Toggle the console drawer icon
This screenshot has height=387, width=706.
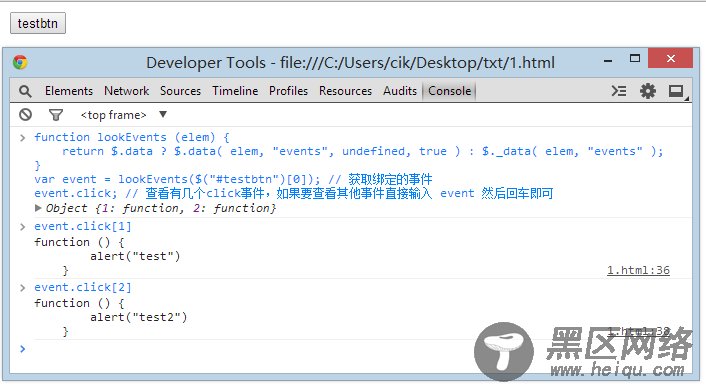tap(619, 91)
